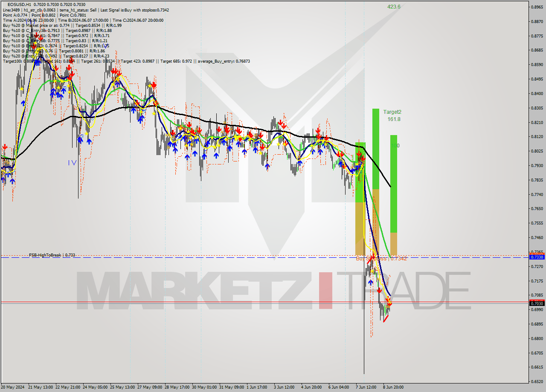The height and width of the screenshot is (392, 546).
Task: Click the 'Buy Stoploss | 0.7342' label
Action: pos(381,259)
